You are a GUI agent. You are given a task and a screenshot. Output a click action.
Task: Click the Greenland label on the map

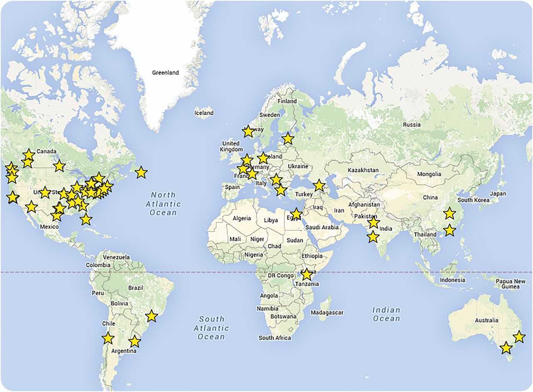click(x=165, y=72)
